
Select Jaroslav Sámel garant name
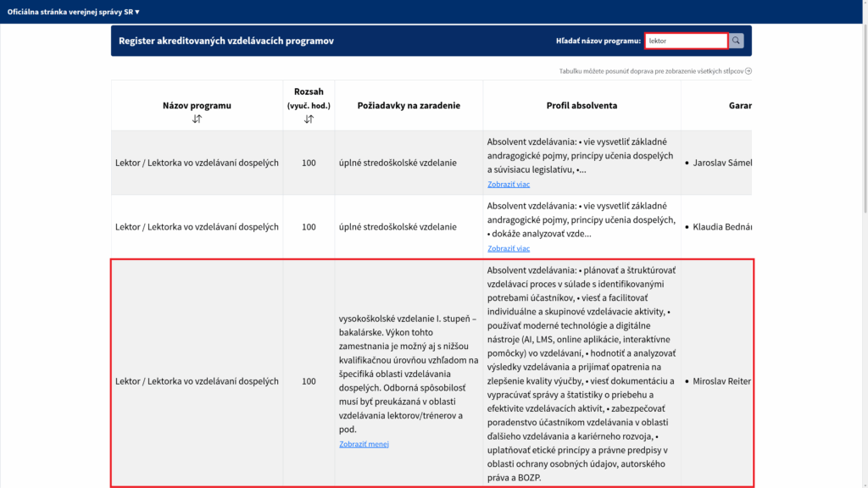(722, 163)
